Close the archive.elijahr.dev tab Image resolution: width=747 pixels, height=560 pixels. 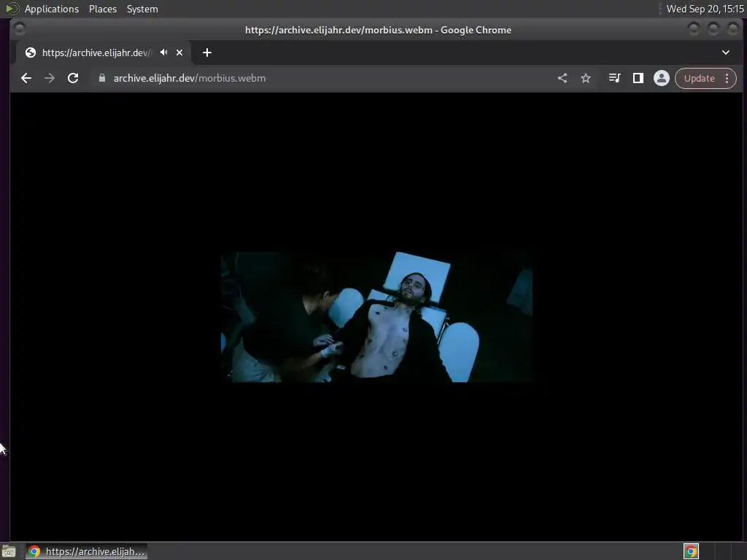(179, 52)
